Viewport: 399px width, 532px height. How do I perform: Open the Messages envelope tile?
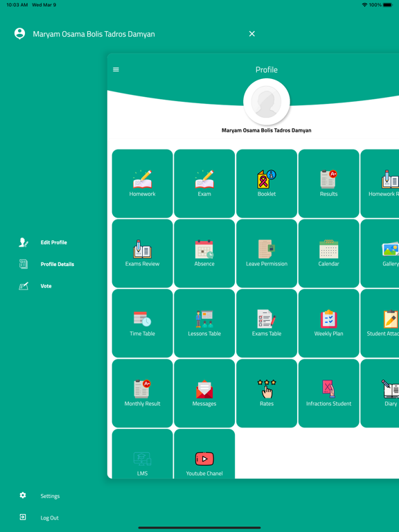click(204, 393)
